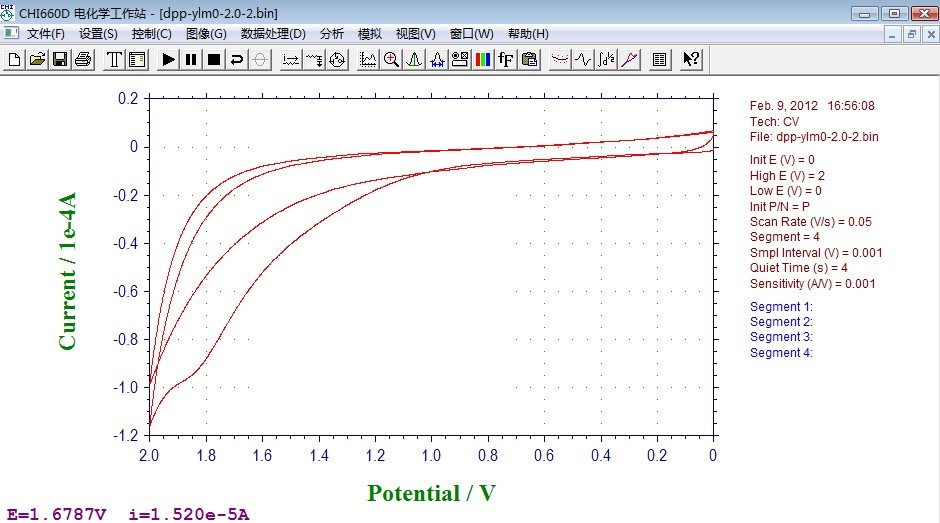Show present data plot icon
Screen dimensions: 940x523
368,59
